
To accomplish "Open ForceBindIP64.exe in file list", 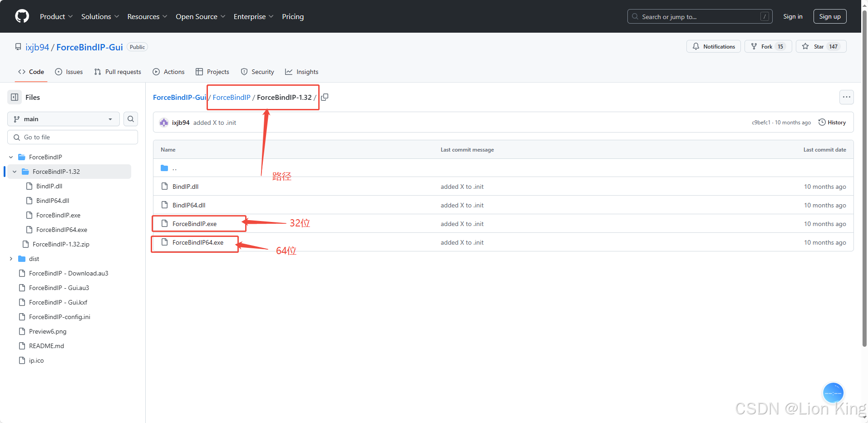I will click(198, 242).
